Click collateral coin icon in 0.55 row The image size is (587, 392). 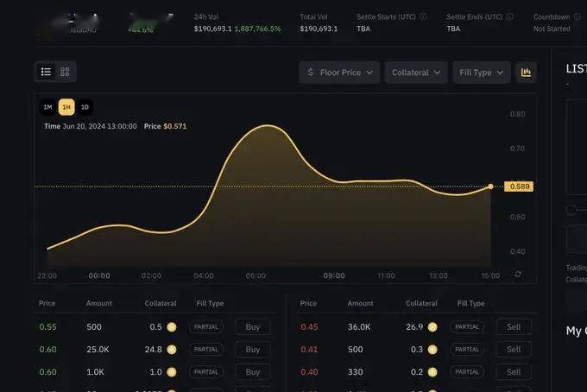tap(171, 327)
